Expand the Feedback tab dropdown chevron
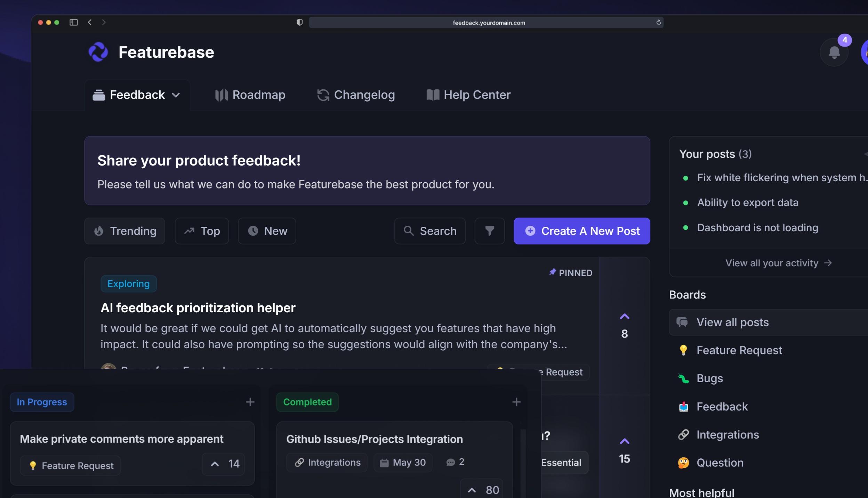Image resolution: width=868 pixels, height=498 pixels. [176, 95]
